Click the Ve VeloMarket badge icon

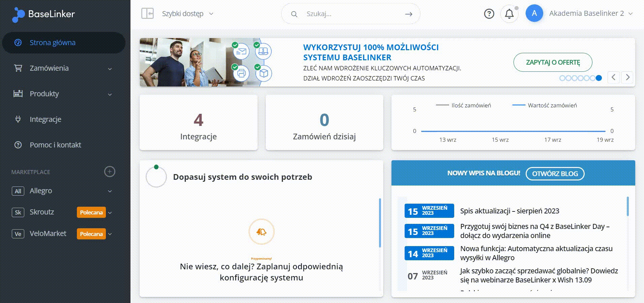[x=18, y=234]
